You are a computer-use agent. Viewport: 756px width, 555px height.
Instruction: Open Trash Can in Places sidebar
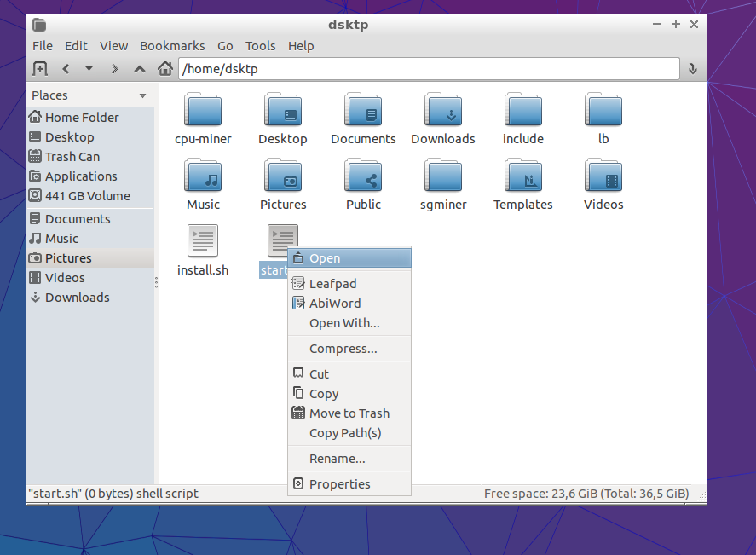72,157
